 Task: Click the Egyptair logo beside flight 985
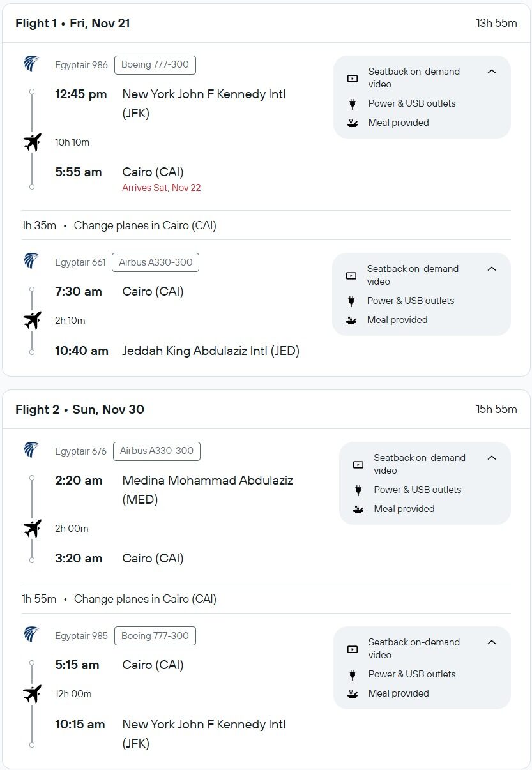(x=31, y=635)
